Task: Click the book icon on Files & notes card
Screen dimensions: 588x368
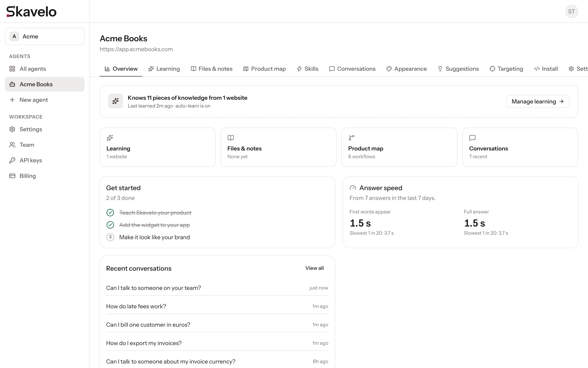Action: (231, 138)
